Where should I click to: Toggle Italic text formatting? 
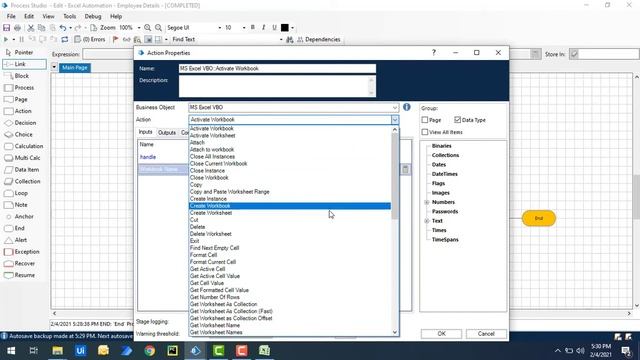coord(264,27)
